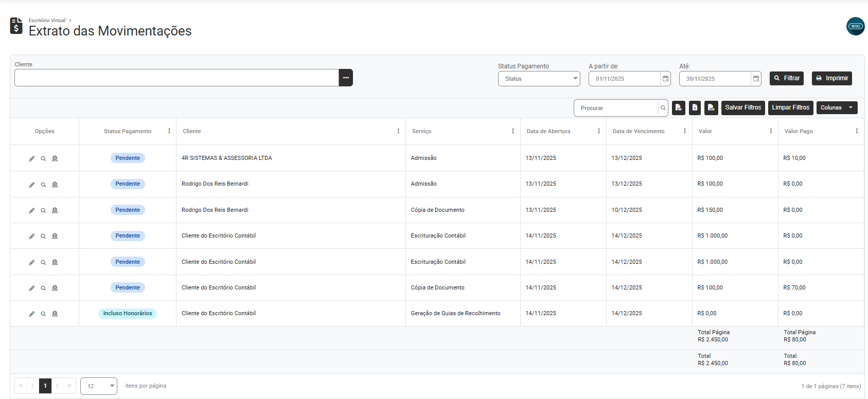Click payment icon on the R$ 150,00 row

(55, 210)
